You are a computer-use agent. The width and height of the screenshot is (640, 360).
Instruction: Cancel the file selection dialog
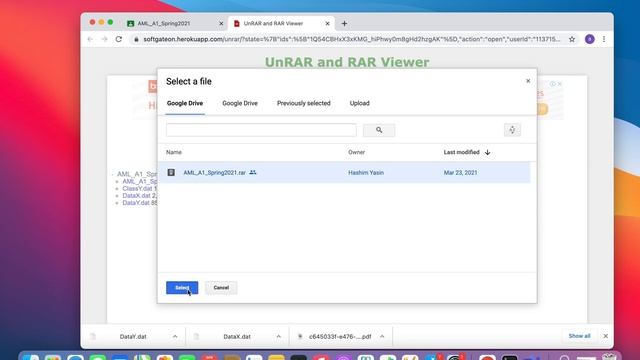point(221,288)
